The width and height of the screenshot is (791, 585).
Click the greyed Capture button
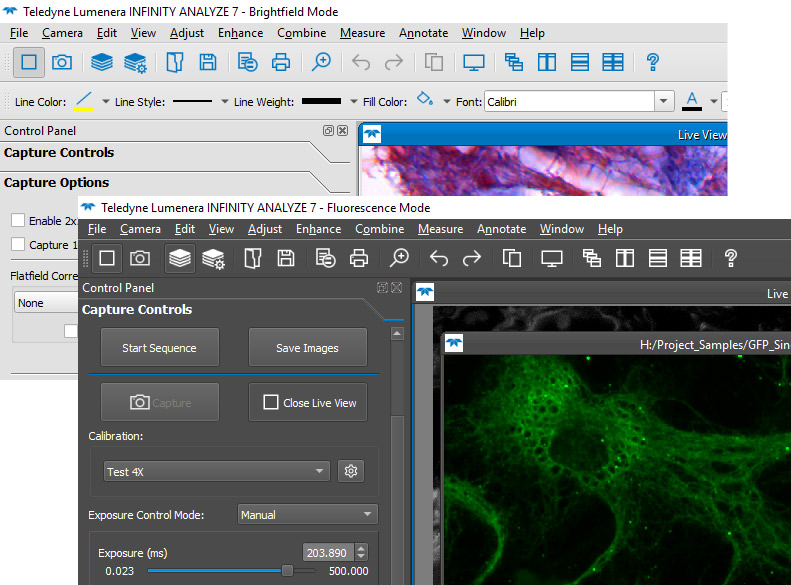pyautogui.click(x=159, y=402)
